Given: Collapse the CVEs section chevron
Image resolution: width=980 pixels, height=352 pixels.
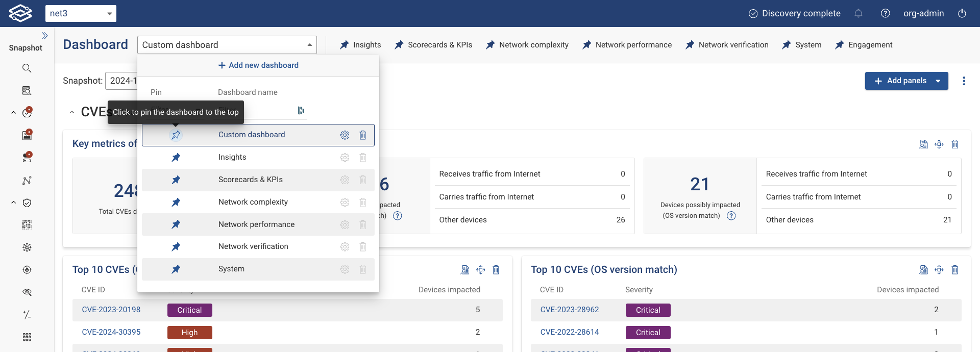Looking at the screenshot, I should click(x=72, y=112).
